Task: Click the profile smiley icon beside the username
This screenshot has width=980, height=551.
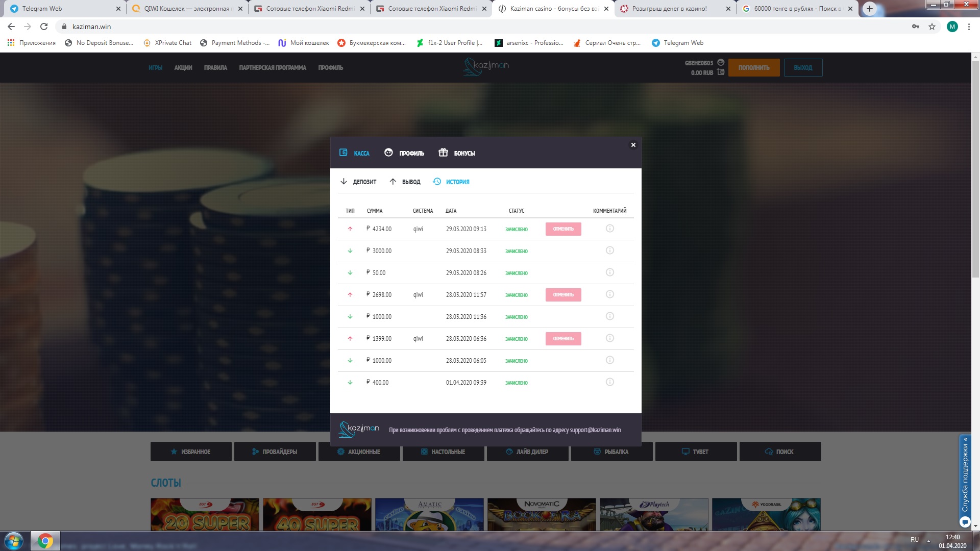Action: (x=721, y=63)
